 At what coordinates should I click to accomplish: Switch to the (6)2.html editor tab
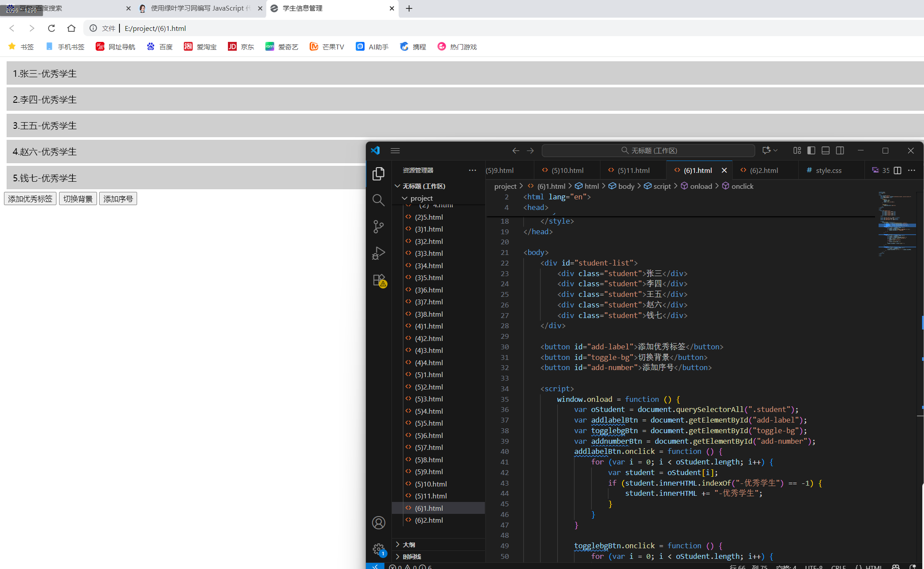click(764, 170)
